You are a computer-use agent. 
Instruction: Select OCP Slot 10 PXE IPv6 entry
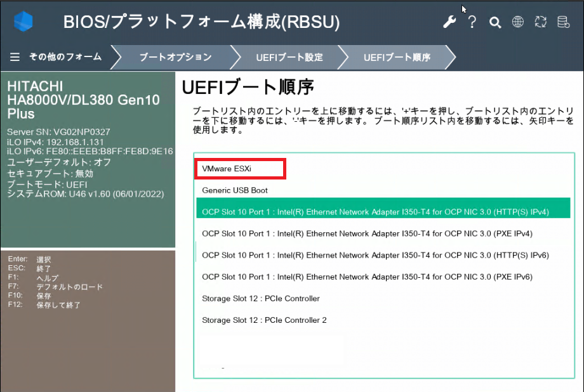(383, 277)
